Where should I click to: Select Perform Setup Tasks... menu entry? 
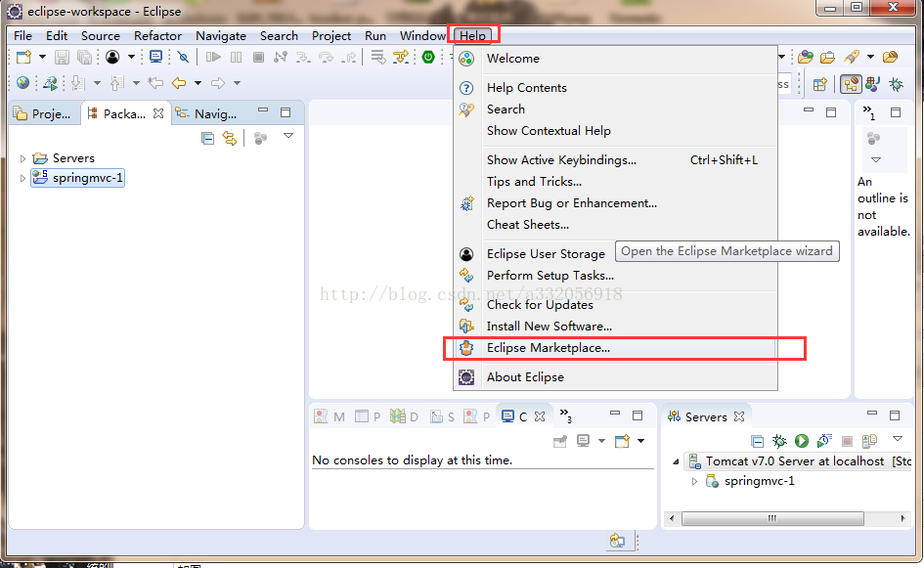[x=615, y=276]
